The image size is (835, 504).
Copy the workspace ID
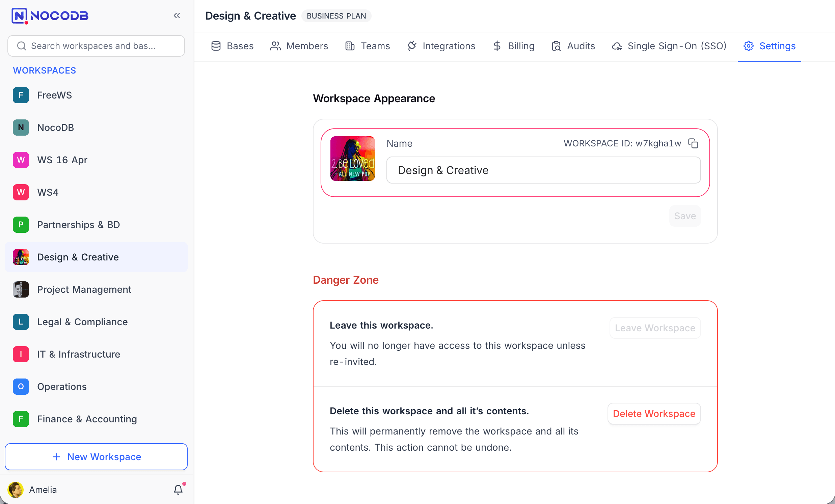tap(693, 144)
